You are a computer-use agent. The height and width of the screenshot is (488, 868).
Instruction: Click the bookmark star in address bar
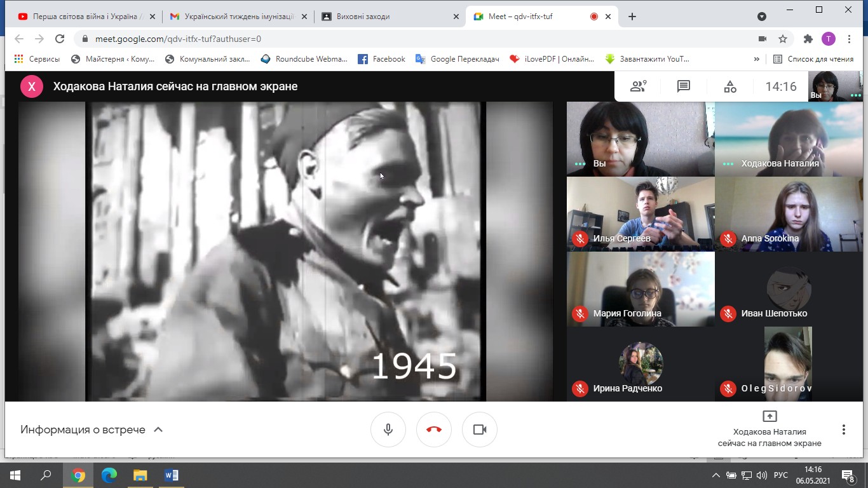pos(783,39)
